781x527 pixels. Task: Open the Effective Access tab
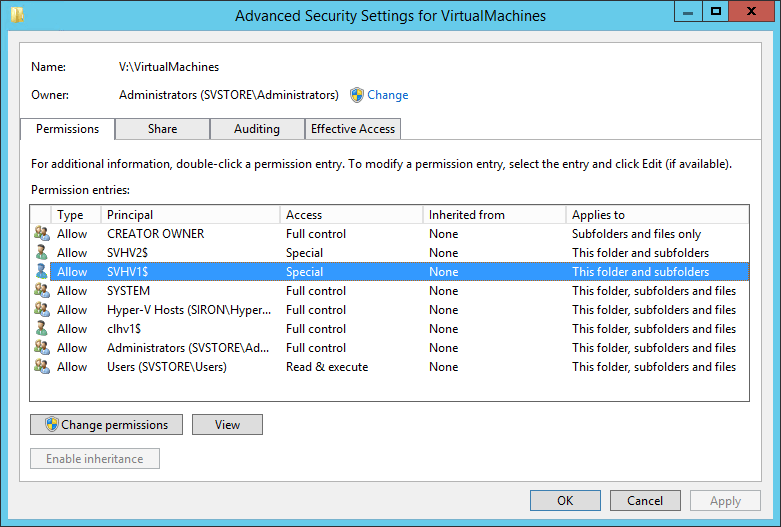point(353,129)
